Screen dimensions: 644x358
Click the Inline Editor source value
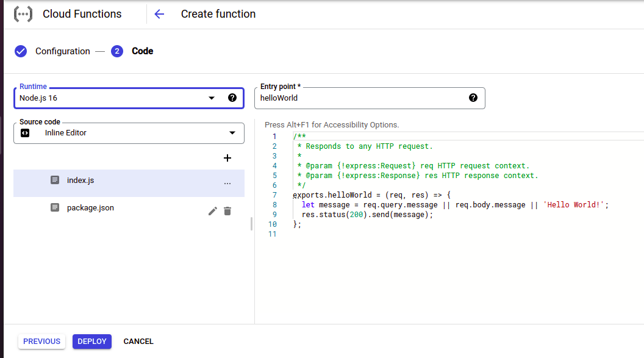(x=66, y=133)
